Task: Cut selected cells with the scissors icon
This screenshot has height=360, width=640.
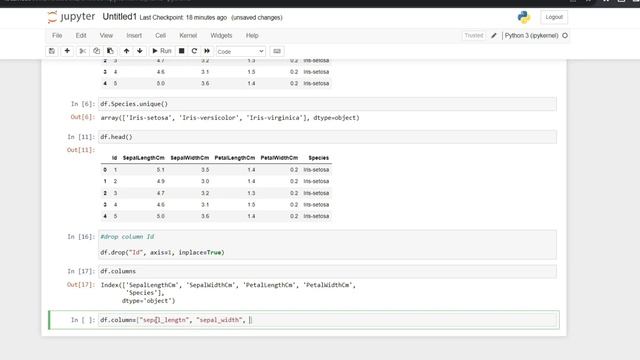Action: [x=82, y=51]
